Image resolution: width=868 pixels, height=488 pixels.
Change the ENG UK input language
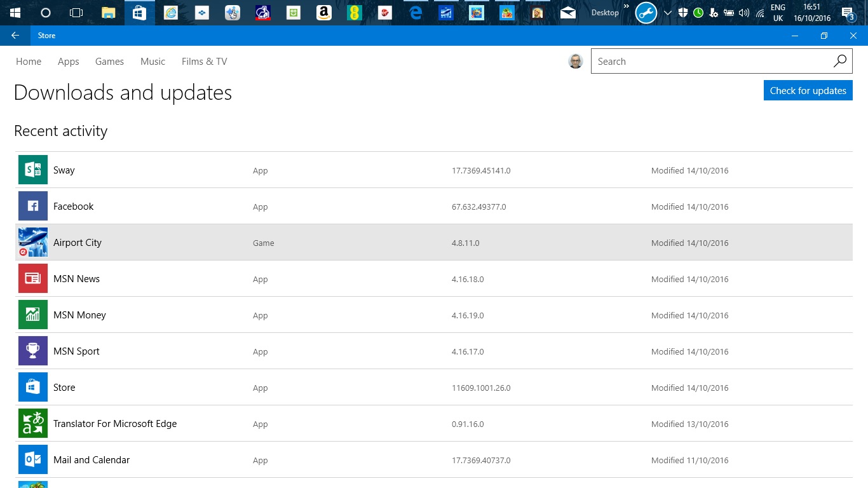pyautogui.click(x=778, y=13)
